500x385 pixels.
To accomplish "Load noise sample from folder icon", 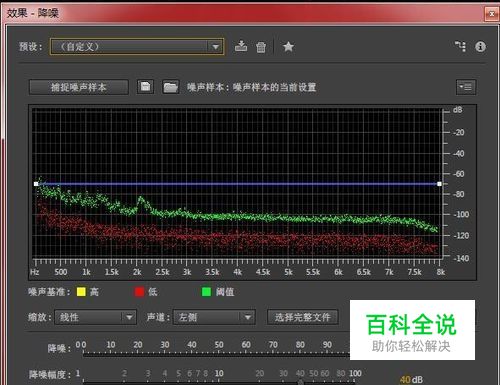I will click(x=171, y=87).
